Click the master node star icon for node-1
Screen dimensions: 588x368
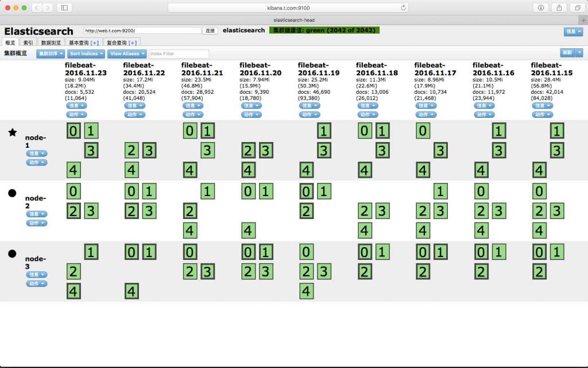point(12,133)
